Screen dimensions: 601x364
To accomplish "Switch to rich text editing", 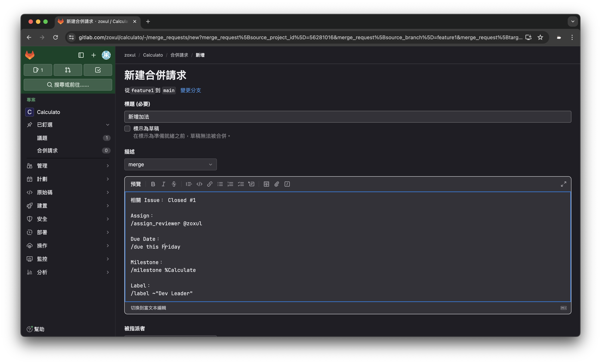I will coord(148,308).
